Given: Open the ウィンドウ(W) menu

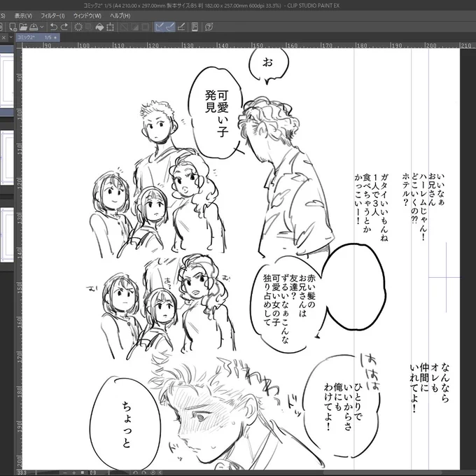Looking at the screenshot, I should 87,16.
